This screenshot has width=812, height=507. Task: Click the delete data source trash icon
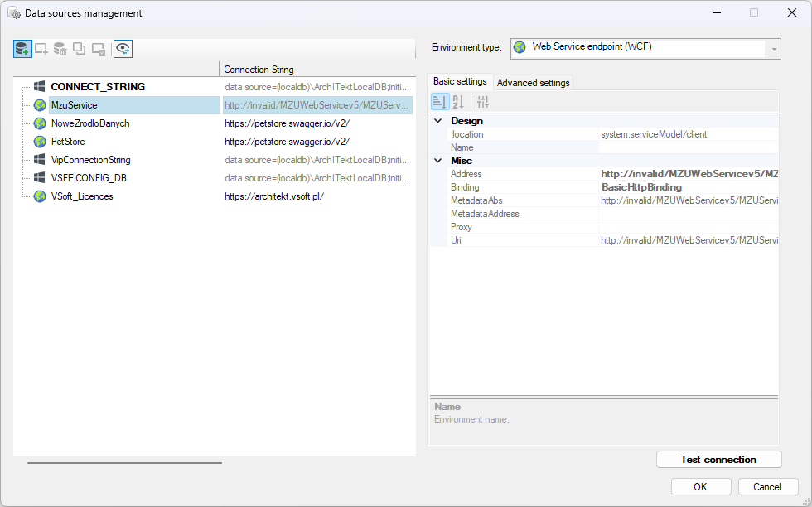point(60,49)
